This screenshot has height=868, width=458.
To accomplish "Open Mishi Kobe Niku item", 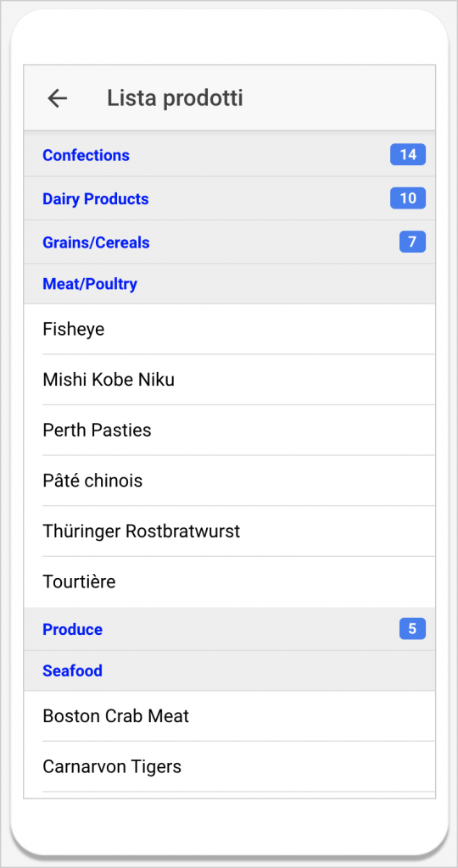I will 229,380.
